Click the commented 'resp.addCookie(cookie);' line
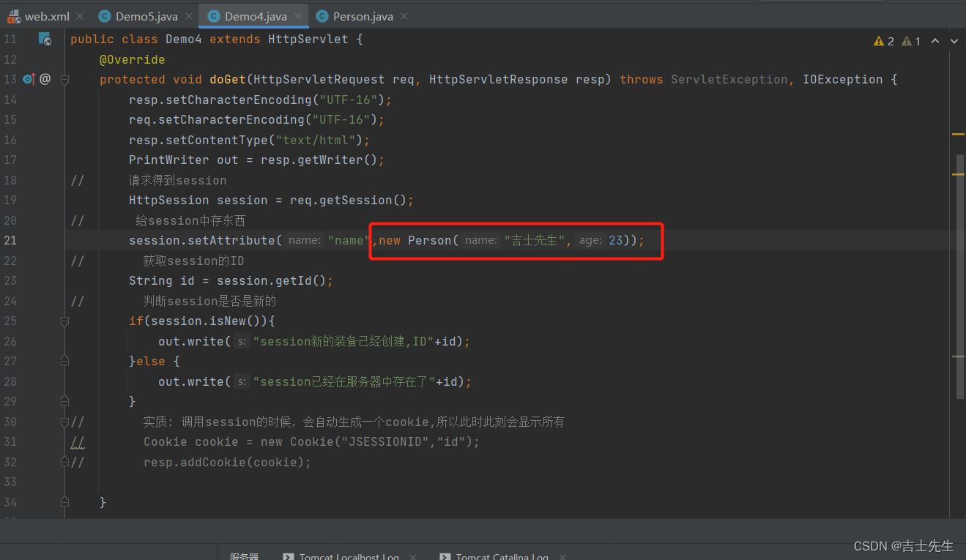Image resolution: width=966 pixels, height=560 pixels. click(x=228, y=462)
